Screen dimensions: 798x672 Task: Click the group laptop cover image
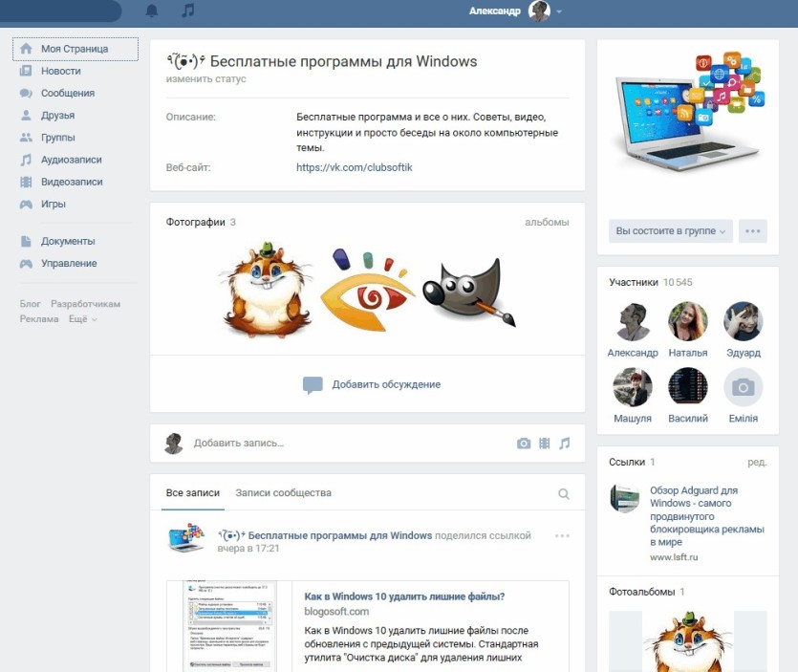687,111
